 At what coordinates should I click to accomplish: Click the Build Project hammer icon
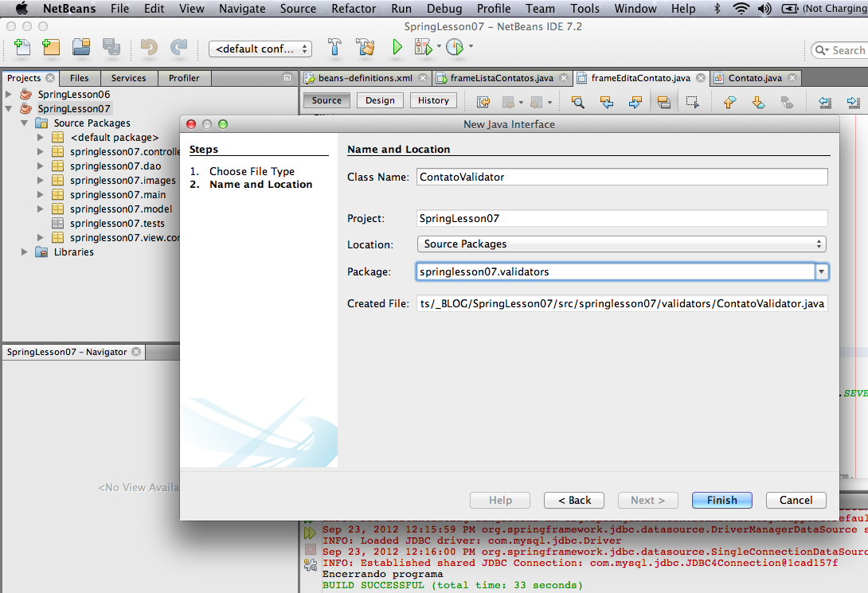click(x=334, y=48)
